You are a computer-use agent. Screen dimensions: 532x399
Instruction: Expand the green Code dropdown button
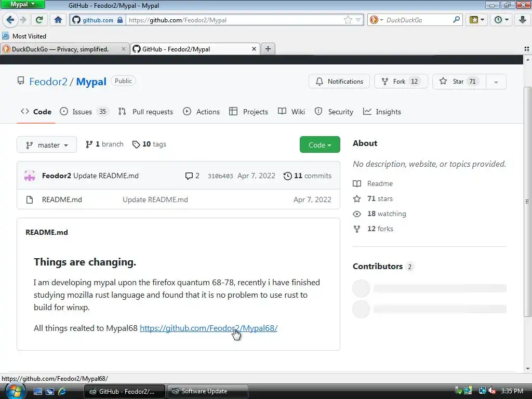point(320,144)
